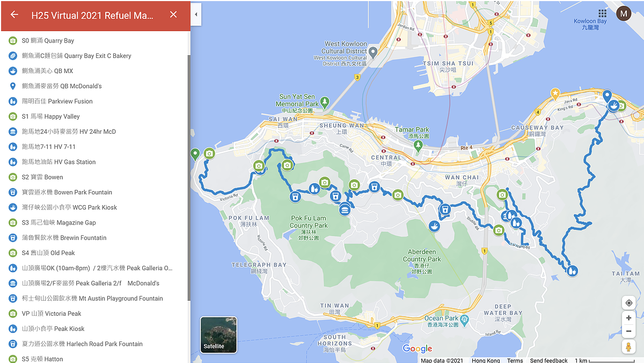Go back using the left arrow icon

(x=14, y=15)
